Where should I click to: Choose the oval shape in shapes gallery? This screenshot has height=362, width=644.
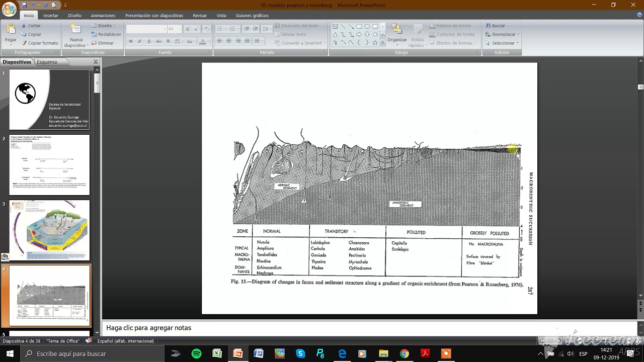tap(367, 27)
